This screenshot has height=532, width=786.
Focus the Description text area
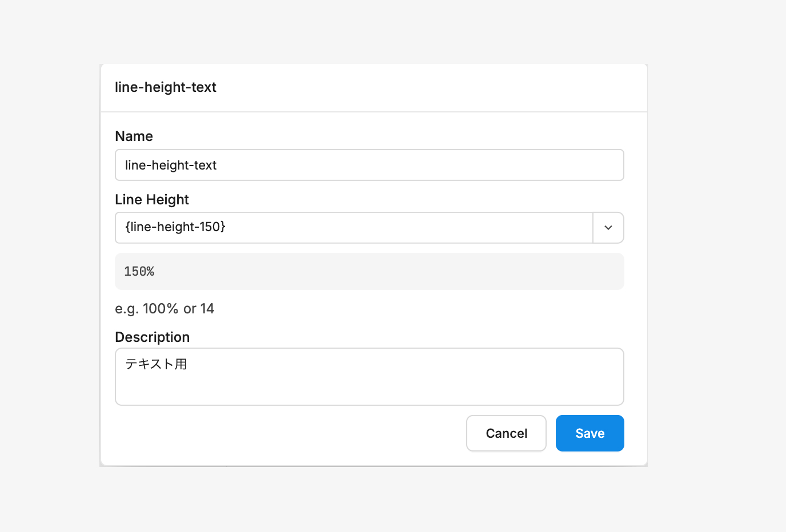369,376
